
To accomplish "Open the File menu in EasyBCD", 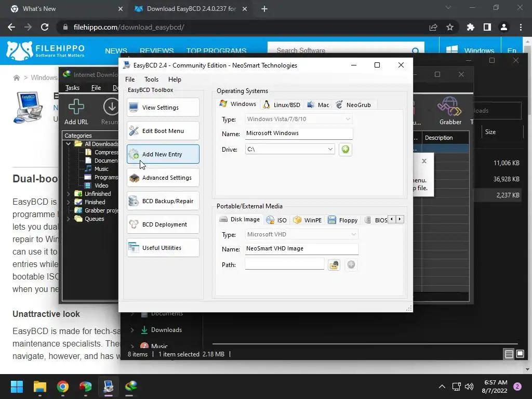I will coord(130,79).
